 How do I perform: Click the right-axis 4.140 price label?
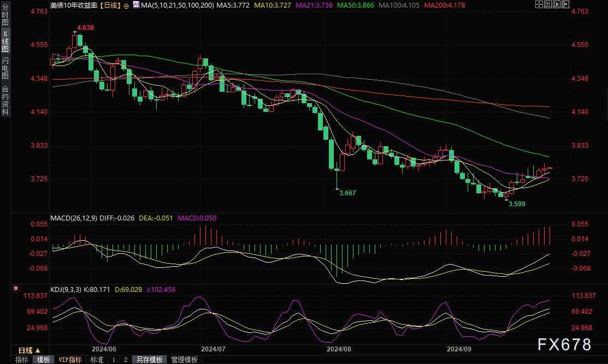(x=580, y=111)
